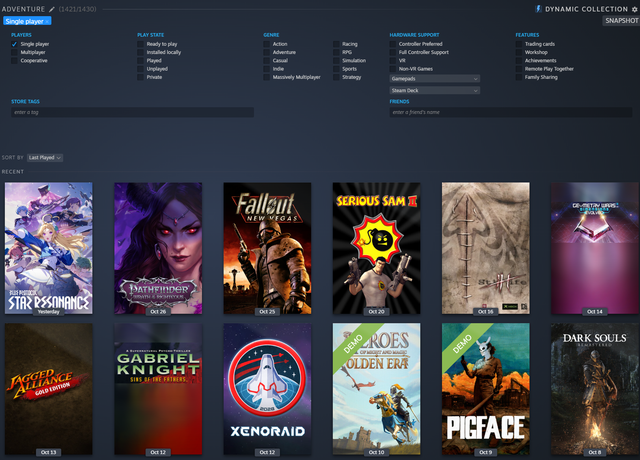Viewport: 640px width, 460px height.
Task: Open the Last Played sort dropdown
Action: (45, 157)
